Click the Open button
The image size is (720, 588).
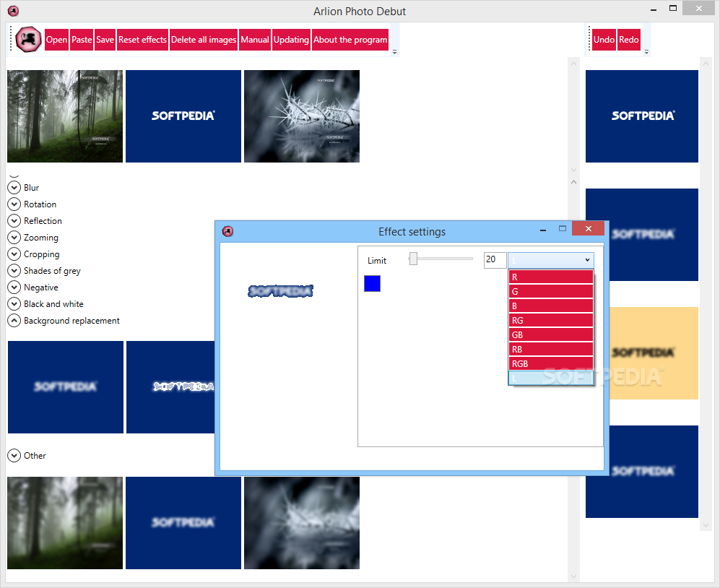point(56,40)
